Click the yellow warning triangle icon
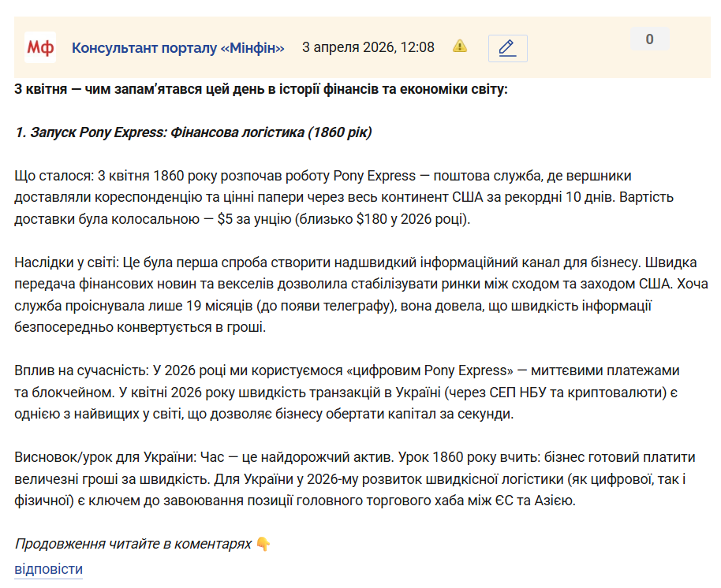The image size is (721, 588). point(460,47)
